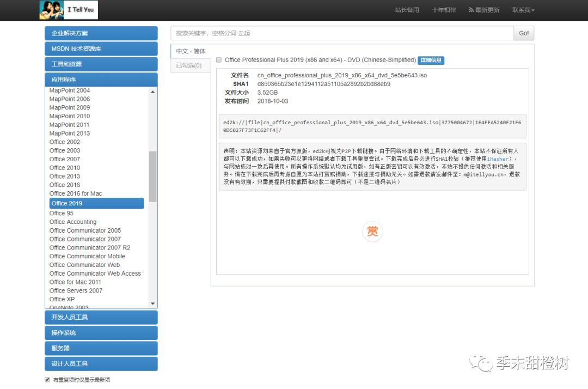Select Office XP in the list
This screenshot has width=588, height=389.
[x=62, y=300]
